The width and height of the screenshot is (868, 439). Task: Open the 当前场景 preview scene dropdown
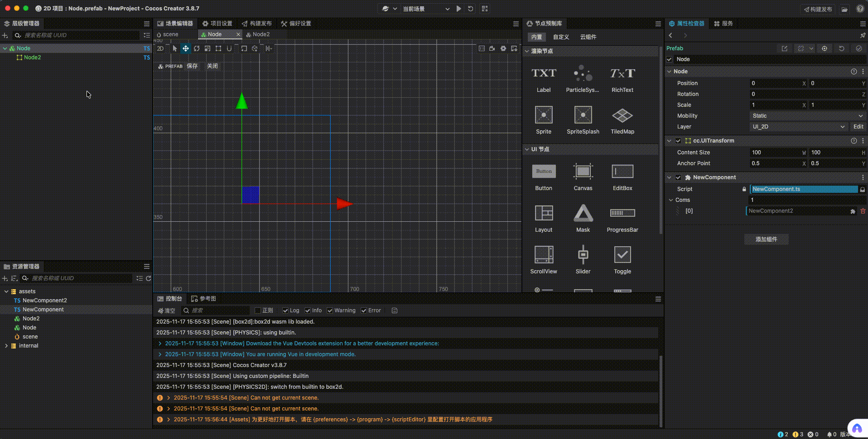[426, 9]
